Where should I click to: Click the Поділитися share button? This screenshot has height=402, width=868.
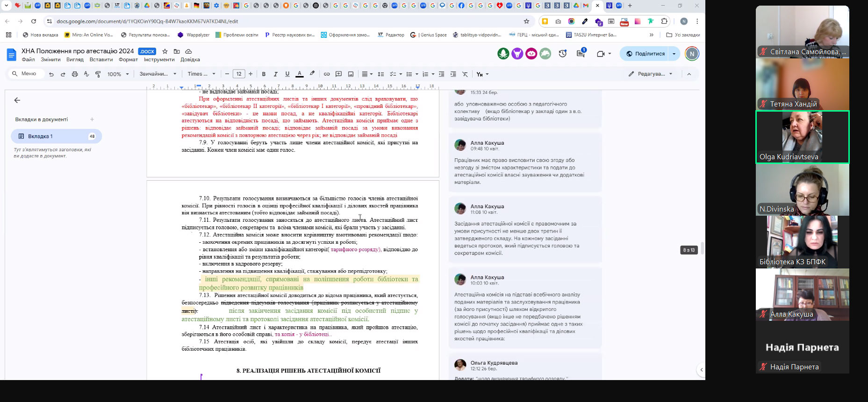click(x=645, y=54)
